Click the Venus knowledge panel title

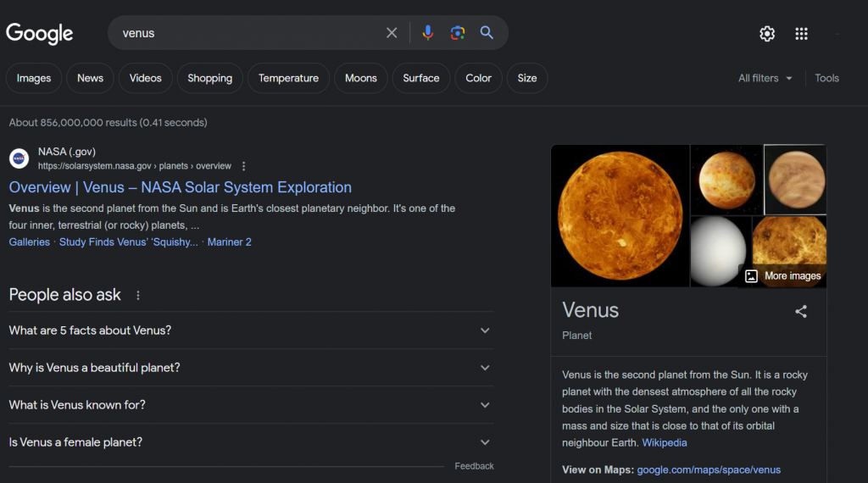pos(590,310)
